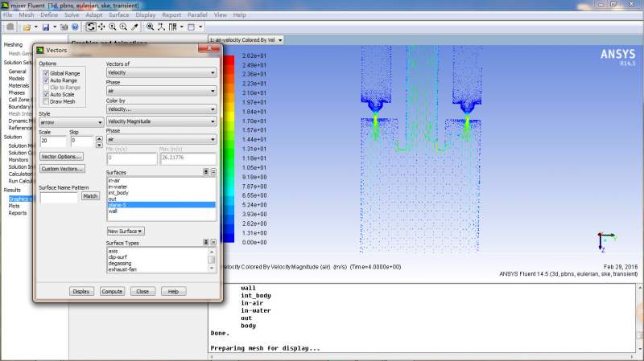Open the blue help question mark icon
The image size is (644, 361).
(x=75, y=27)
